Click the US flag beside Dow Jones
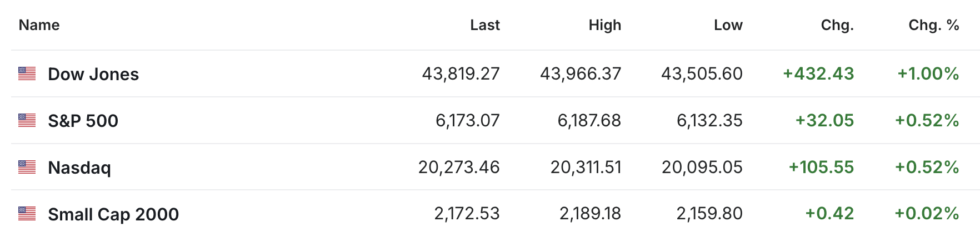The height and width of the screenshot is (236, 980). point(27,73)
